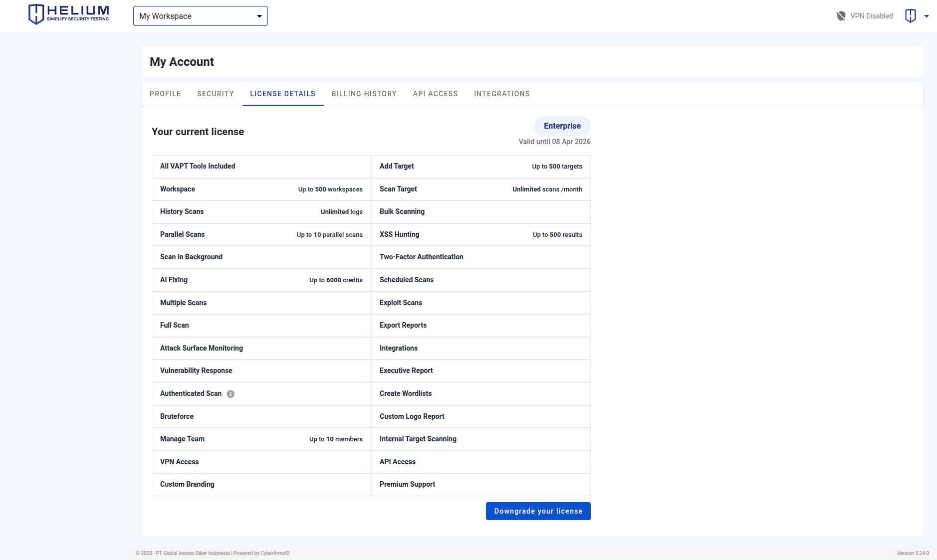The image size is (937, 560).
Task: Click the Enterprise license badge
Action: pos(562,126)
